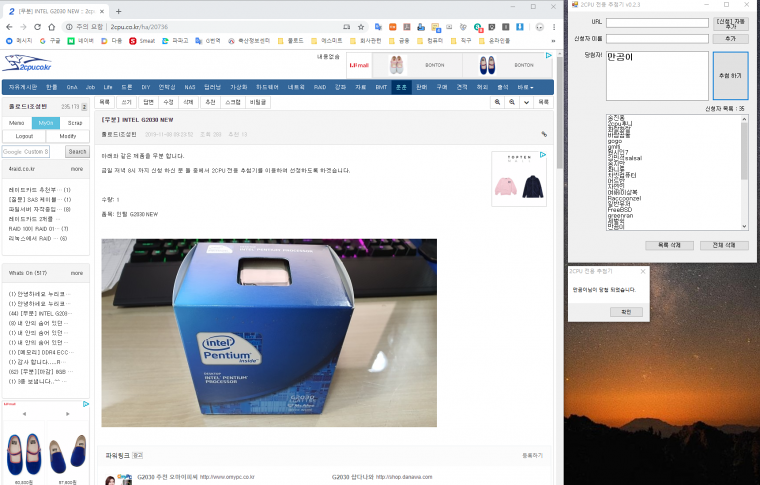760x485 pixels.
Task: Click the 추가 button in the raffle tool
Action: click(730, 39)
